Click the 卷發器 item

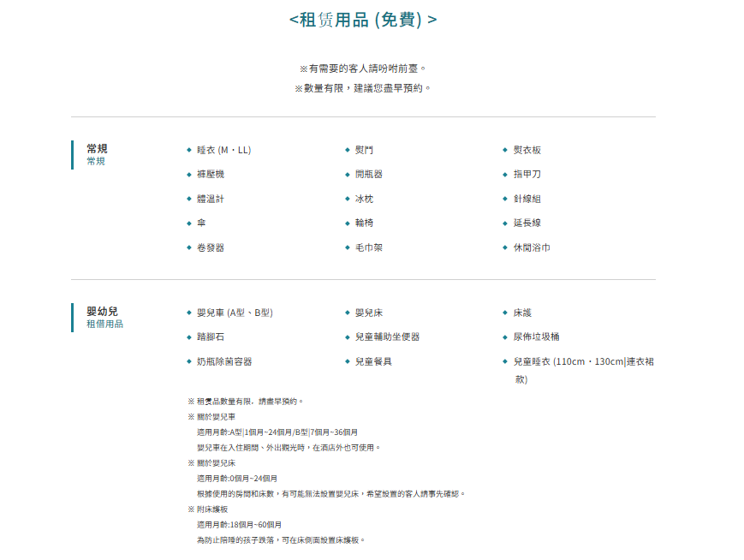click(x=211, y=247)
